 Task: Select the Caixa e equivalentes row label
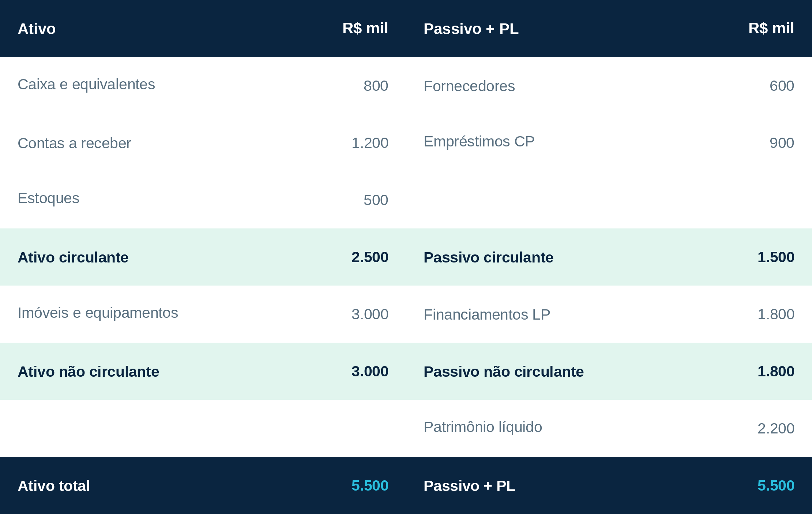(86, 85)
